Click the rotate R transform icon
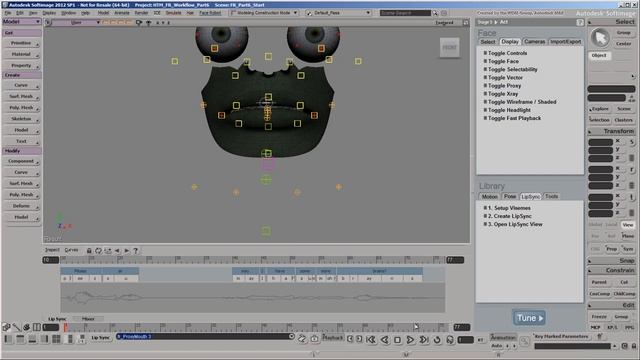 coord(632,169)
